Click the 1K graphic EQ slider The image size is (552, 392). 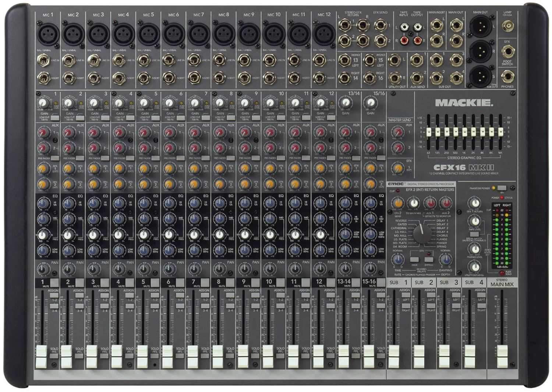pyautogui.click(x=464, y=132)
